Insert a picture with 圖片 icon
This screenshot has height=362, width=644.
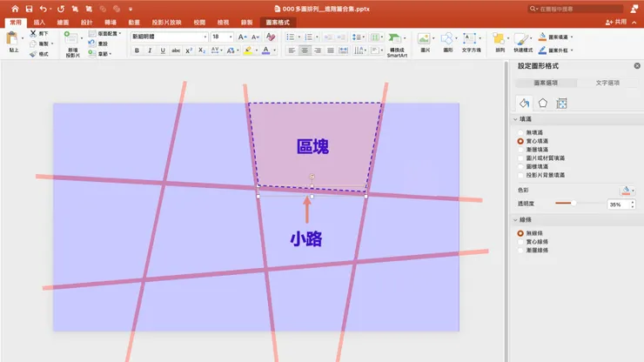coord(424,38)
